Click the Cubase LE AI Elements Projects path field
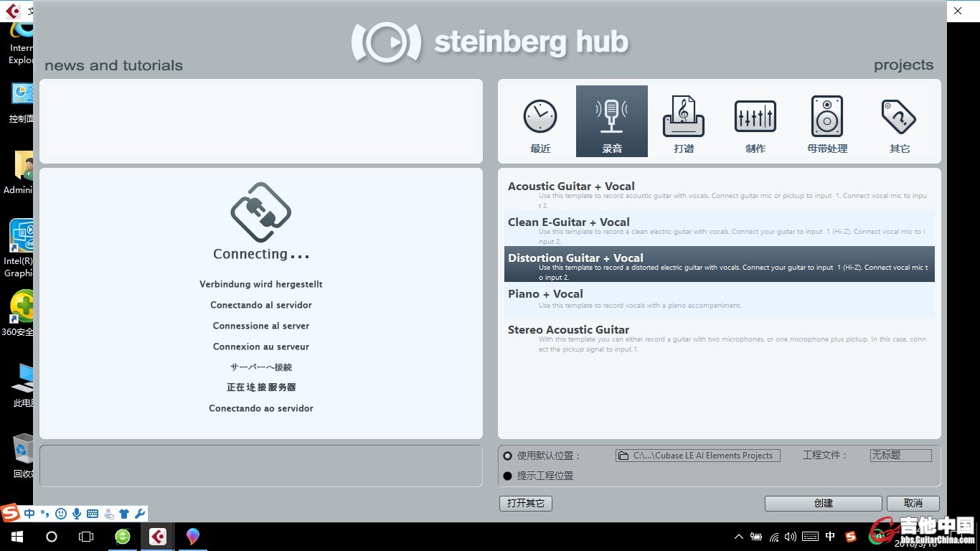This screenshot has width=980, height=551. 698,456
